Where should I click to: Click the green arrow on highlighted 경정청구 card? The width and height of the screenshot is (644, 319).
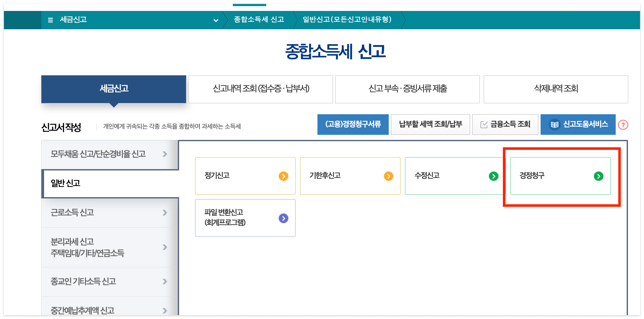point(599,176)
